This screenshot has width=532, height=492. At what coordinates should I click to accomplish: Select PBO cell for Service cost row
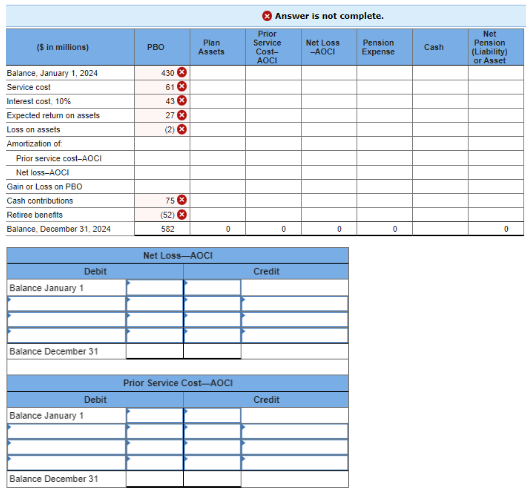[x=162, y=87]
